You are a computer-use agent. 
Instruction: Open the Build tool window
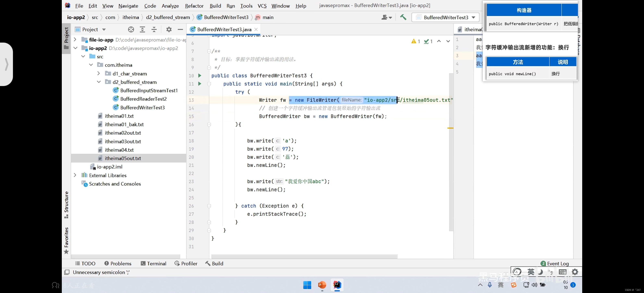[214, 263]
